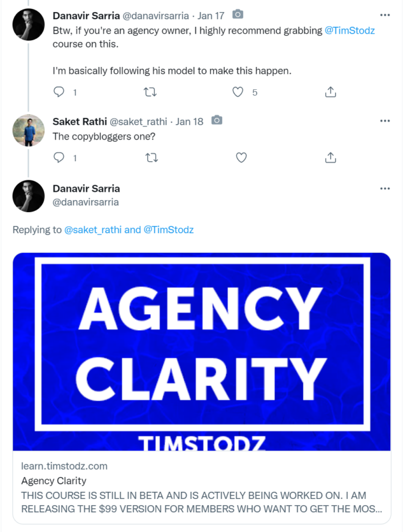Reply to Danavir Sarria's course recommendation tweet
The width and height of the screenshot is (419, 532).
pyautogui.click(x=59, y=92)
